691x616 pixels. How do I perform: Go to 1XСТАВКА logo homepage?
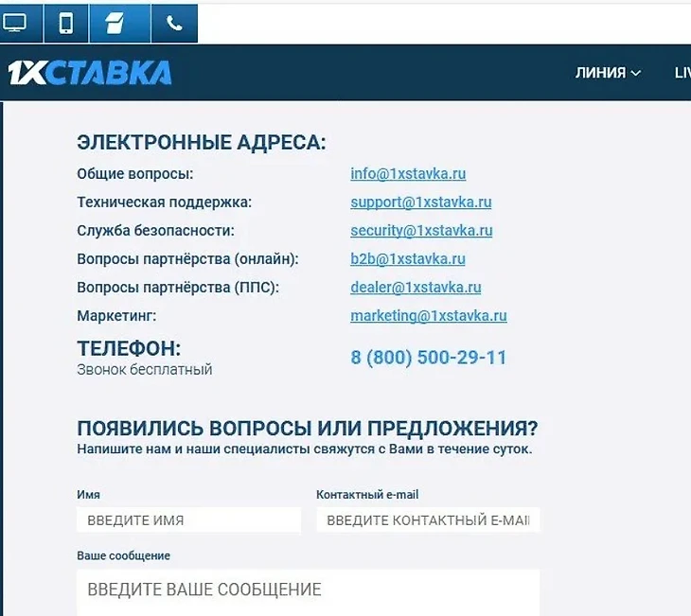90,72
